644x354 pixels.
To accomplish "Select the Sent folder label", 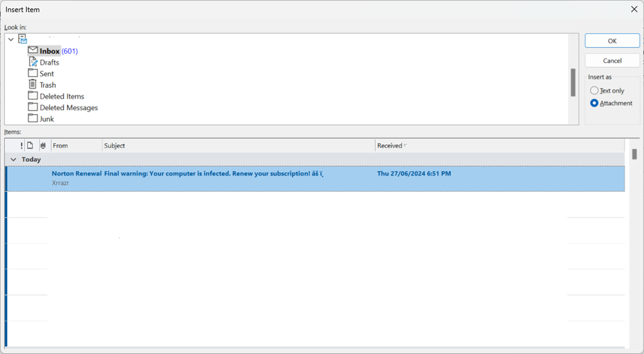I will [47, 74].
